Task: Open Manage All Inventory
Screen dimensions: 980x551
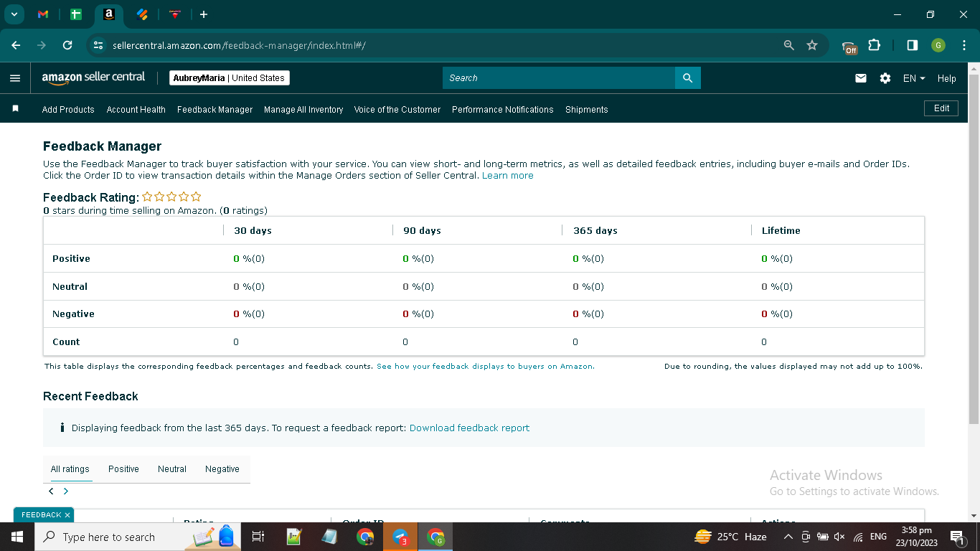Action: click(303, 110)
